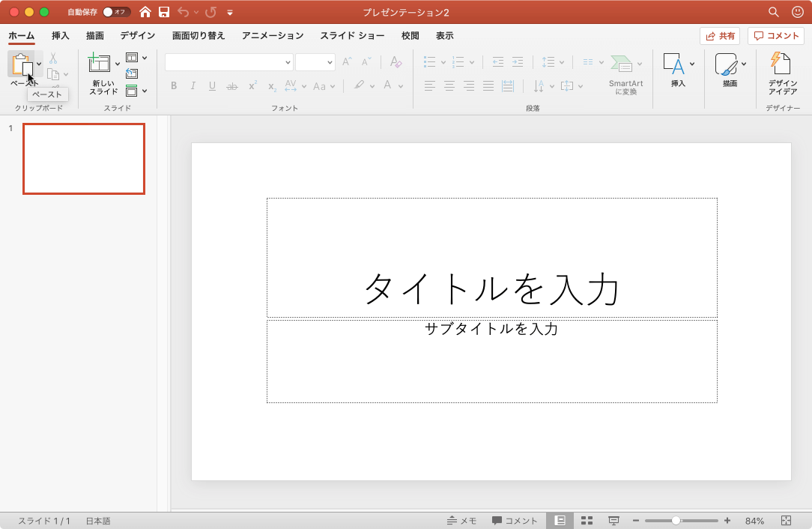Click the Home icon in title bar
The height and width of the screenshot is (529, 812).
[x=145, y=12]
